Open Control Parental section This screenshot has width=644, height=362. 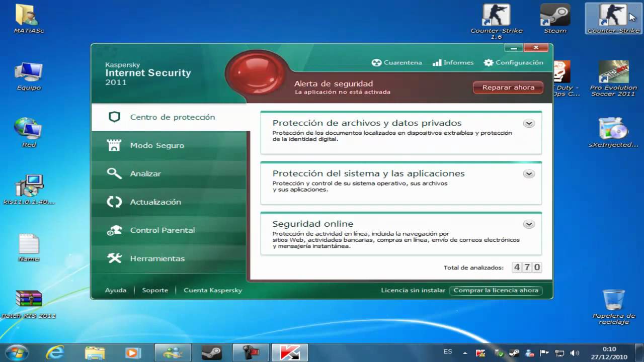pos(169,230)
